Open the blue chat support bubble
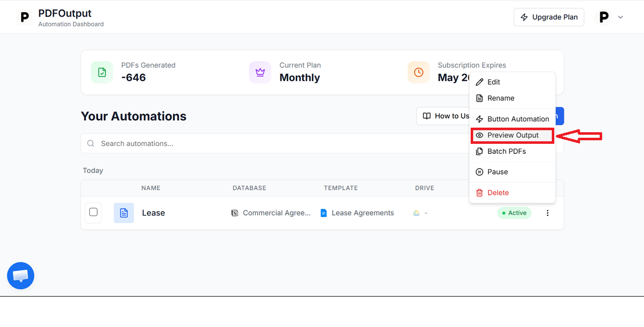This screenshot has height=327, width=644. click(x=21, y=276)
